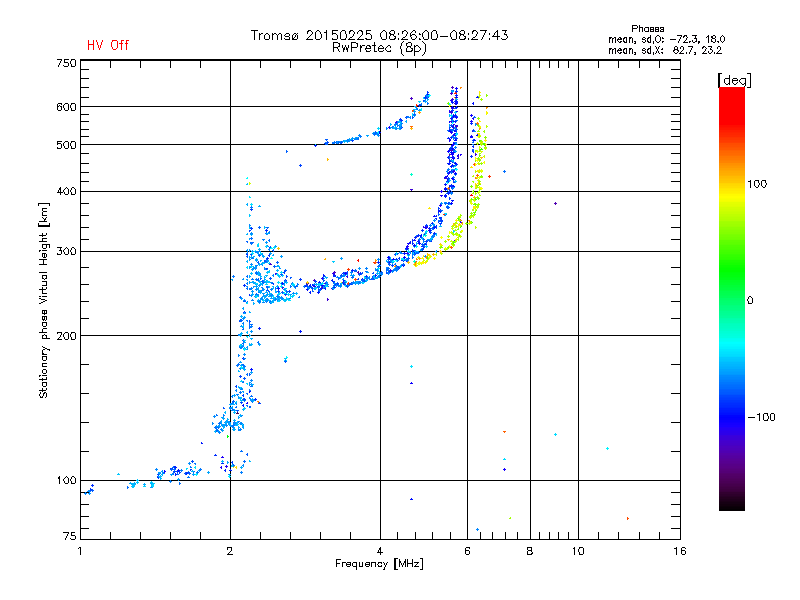Click the colorbar tick label "0"

click(x=750, y=301)
